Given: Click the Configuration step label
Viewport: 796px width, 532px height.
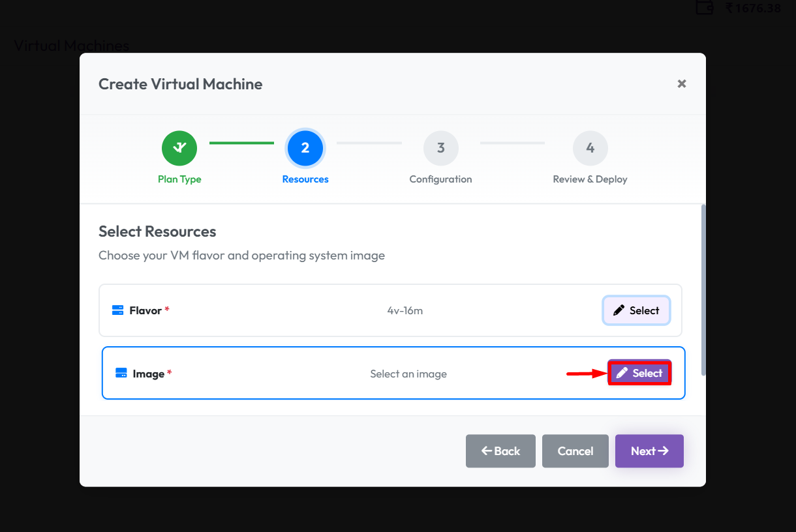Looking at the screenshot, I should (x=440, y=179).
